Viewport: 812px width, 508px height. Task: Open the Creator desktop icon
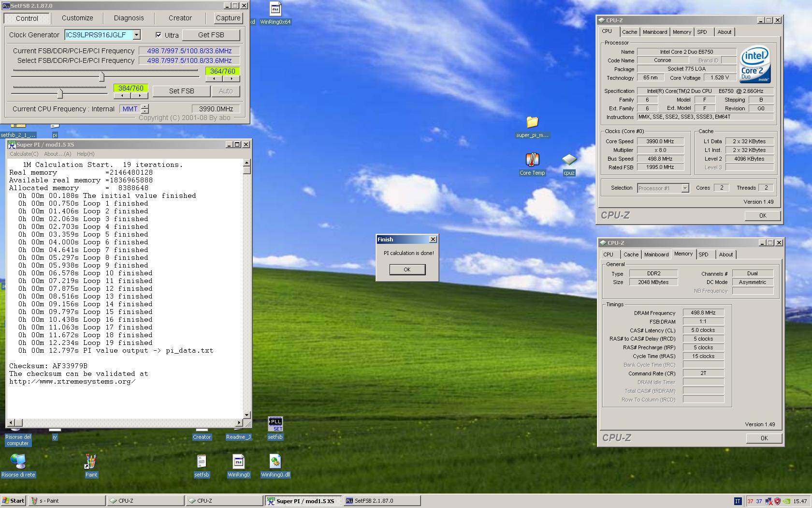pos(202,435)
